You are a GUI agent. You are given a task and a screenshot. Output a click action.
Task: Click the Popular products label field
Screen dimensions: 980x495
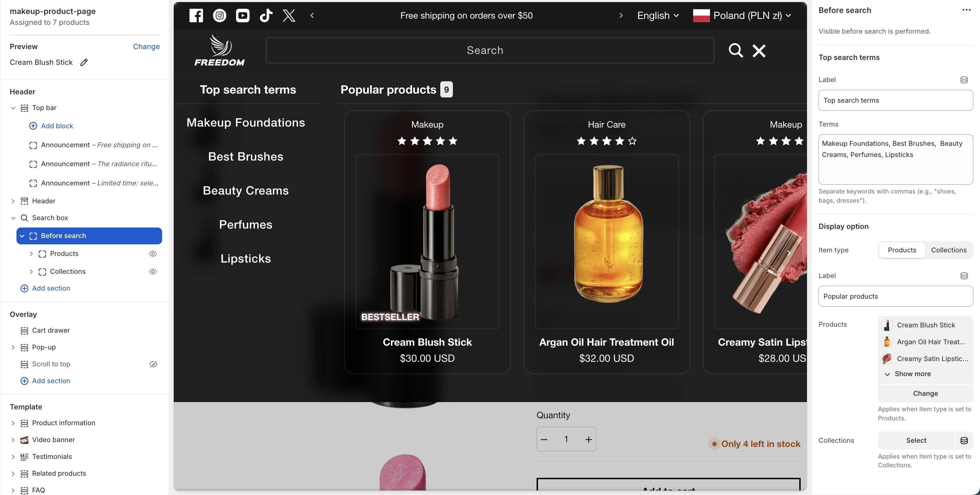click(x=895, y=296)
